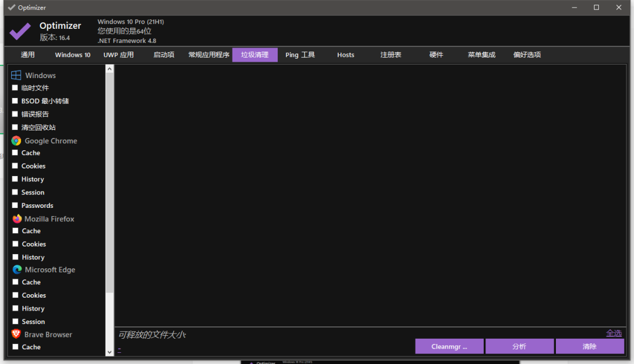Click the Brave Browser icon
The width and height of the screenshot is (634, 364).
(16, 334)
